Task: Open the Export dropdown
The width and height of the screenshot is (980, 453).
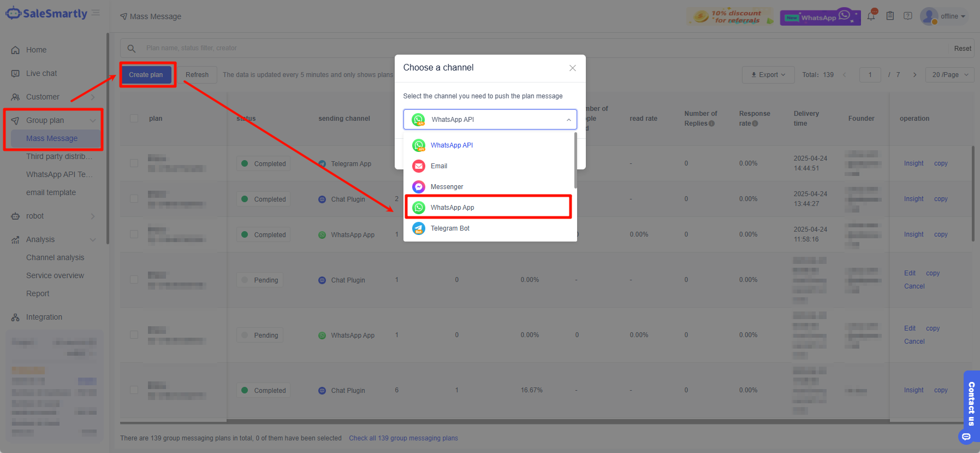Action: (x=768, y=75)
